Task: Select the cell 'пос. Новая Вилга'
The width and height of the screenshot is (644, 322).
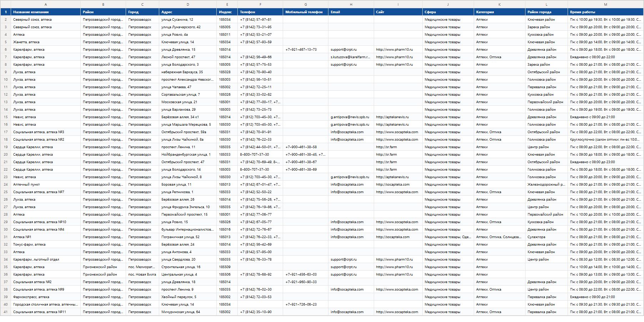Action: point(142,275)
